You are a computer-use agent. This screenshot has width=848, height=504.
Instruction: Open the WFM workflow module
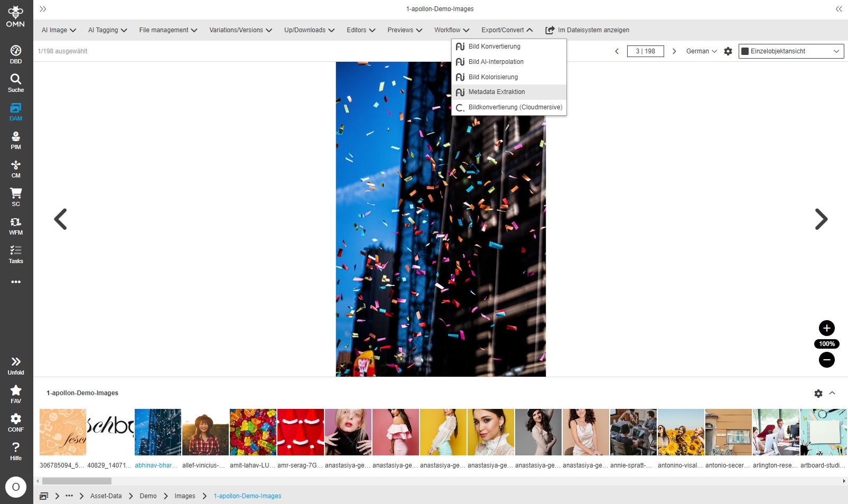16,226
